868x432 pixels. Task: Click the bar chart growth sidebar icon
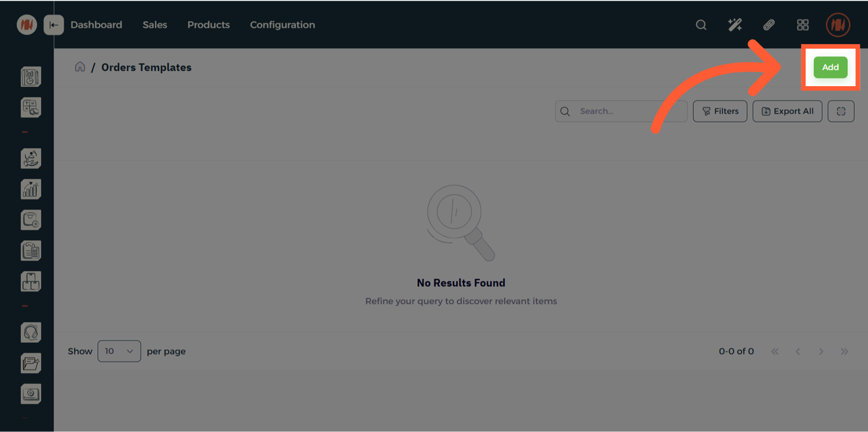(x=31, y=189)
